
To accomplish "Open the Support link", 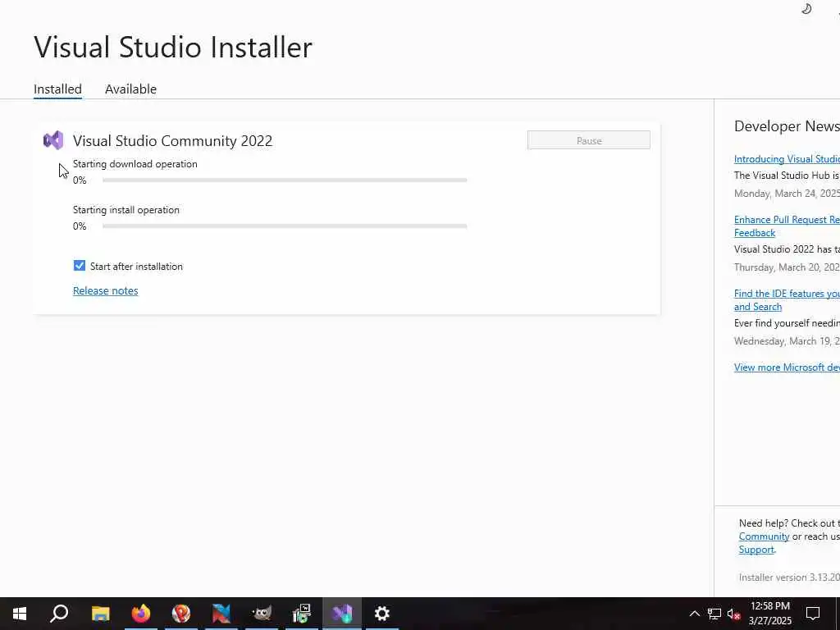I will 756,550.
